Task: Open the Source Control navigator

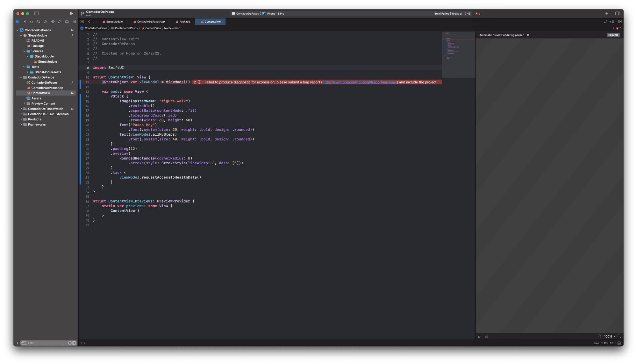Action: tap(24, 22)
